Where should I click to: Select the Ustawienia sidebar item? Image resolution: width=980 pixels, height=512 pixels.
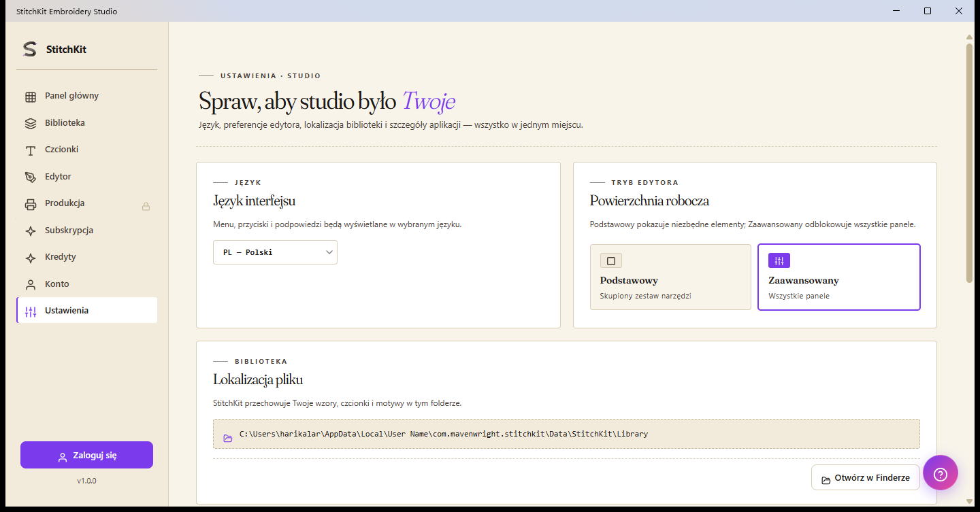click(87, 311)
